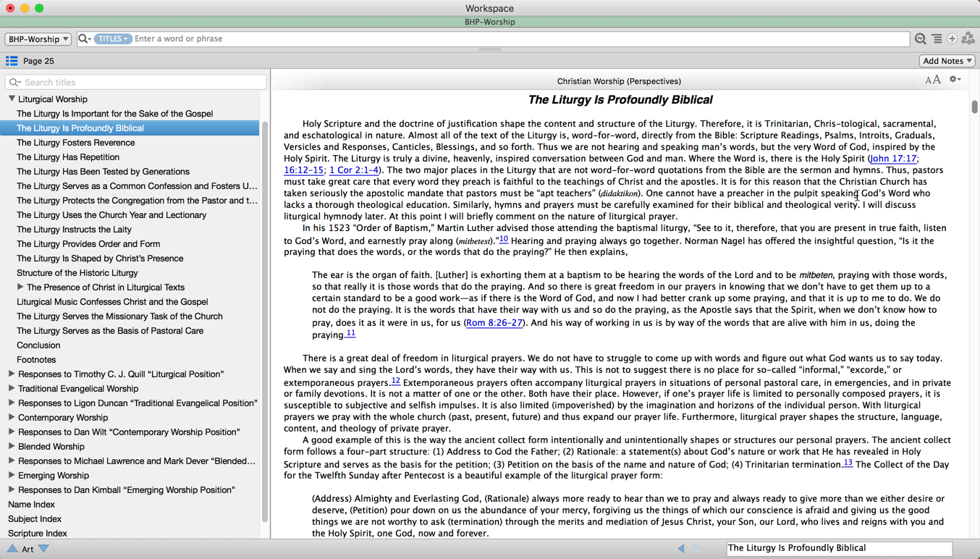This screenshot has width=980, height=559.
Task: Click the down triangle next to Art
Action: (44, 549)
